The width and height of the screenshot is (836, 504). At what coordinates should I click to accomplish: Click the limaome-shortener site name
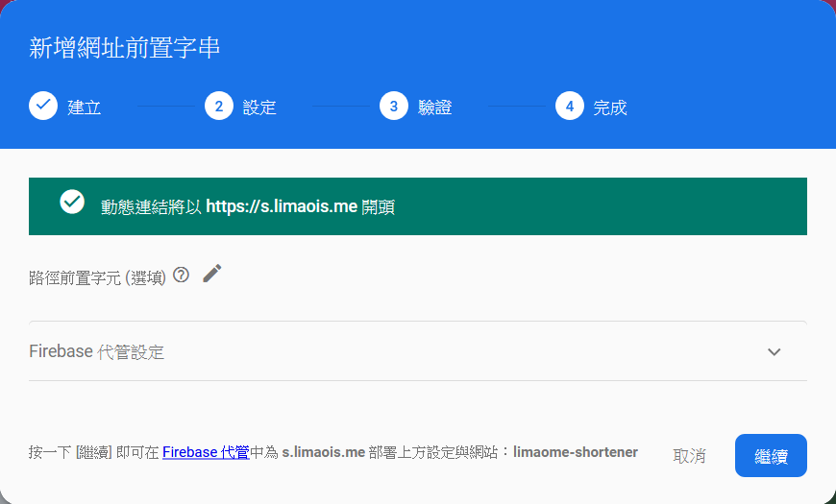[576, 452]
